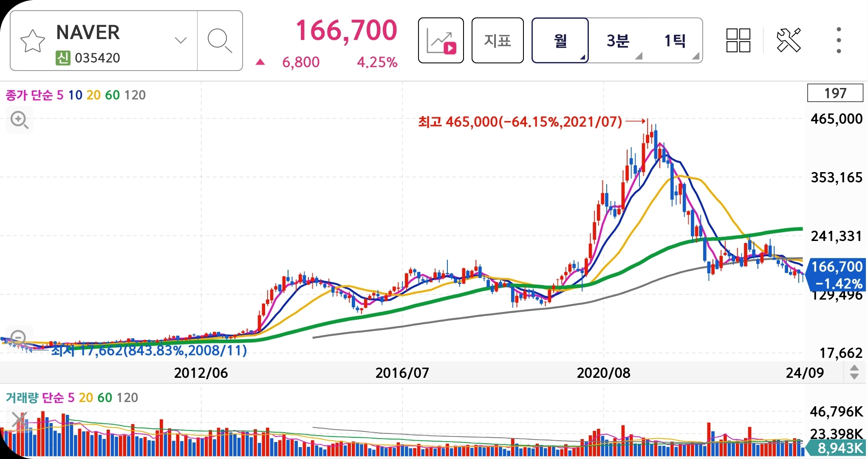
Task: Click the current price 166,700 in header
Action: point(346,31)
